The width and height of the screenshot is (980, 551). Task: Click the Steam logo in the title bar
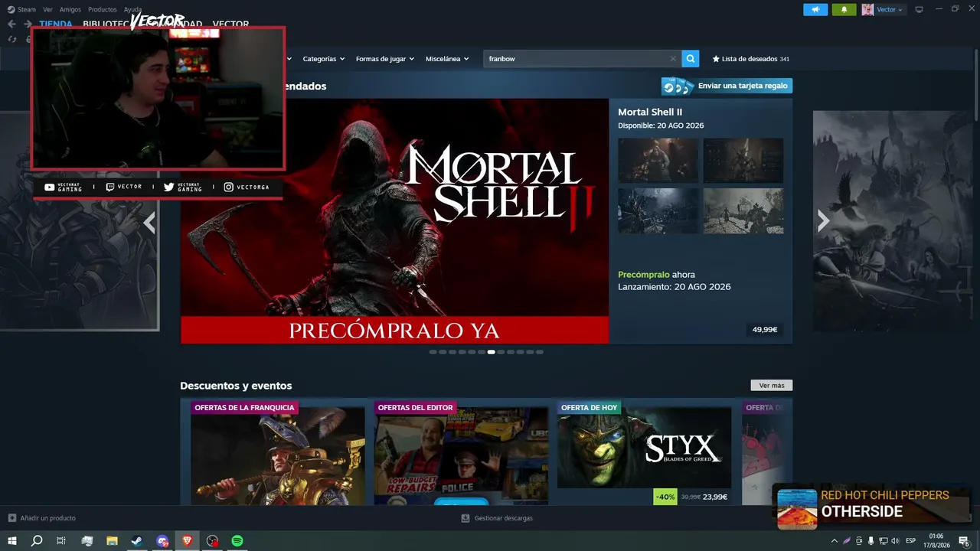click(x=11, y=9)
